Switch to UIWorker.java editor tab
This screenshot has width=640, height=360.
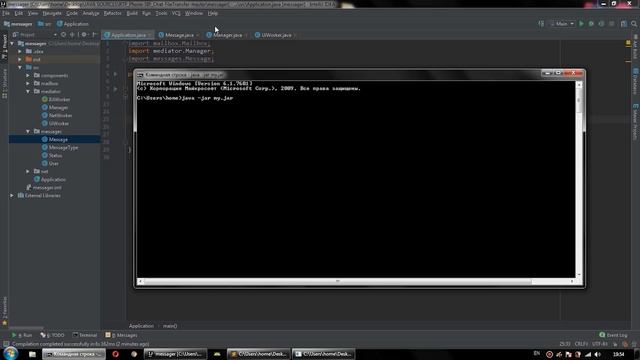pos(276,35)
